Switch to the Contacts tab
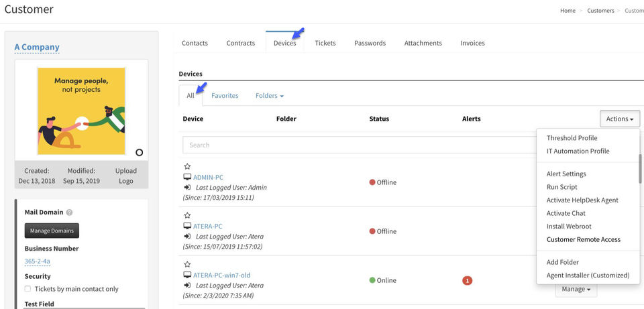 (195, 43)
